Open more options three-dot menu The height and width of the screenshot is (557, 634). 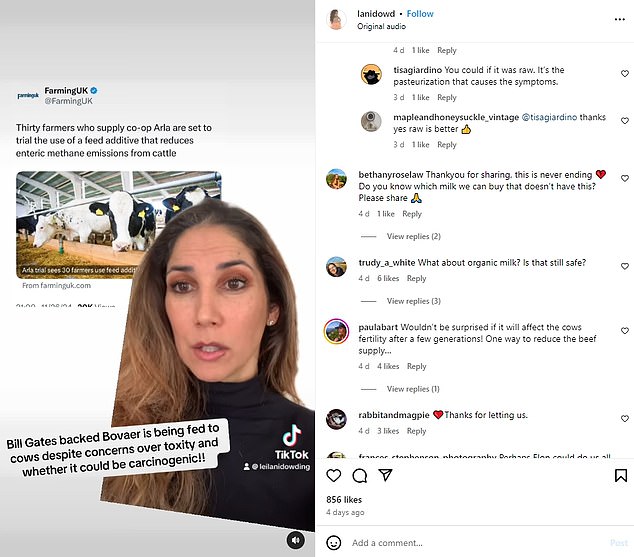(619, 19)
